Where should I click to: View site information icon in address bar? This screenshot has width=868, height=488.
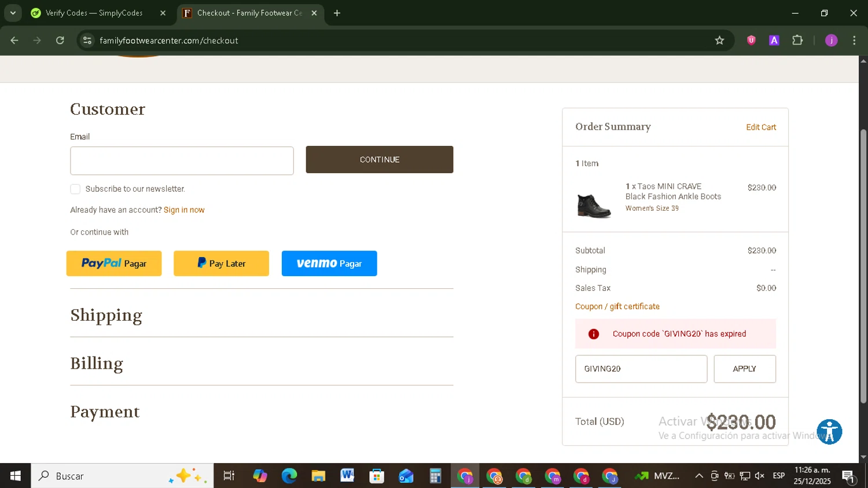87,41
